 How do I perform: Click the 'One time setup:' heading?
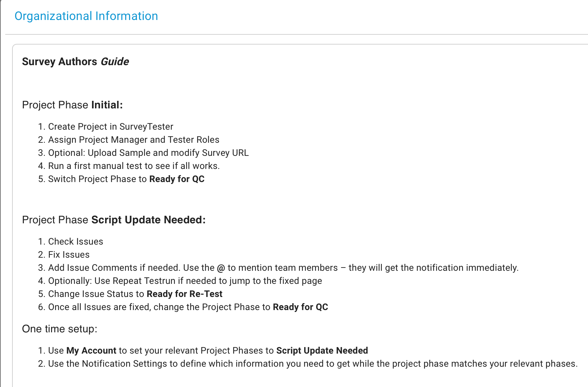[x=60, y=329]
